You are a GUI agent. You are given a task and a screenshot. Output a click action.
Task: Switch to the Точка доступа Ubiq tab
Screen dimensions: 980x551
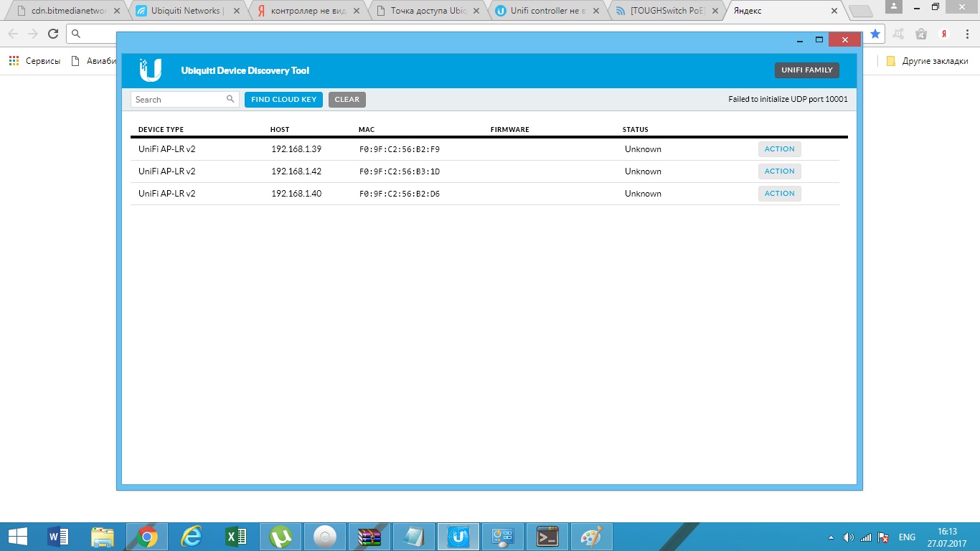427,11
